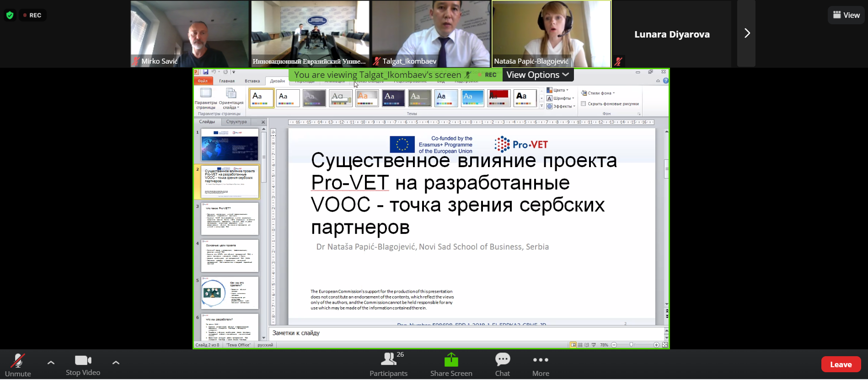Click the zoom out minus button
868x380 pixels.
click(614, 345)
